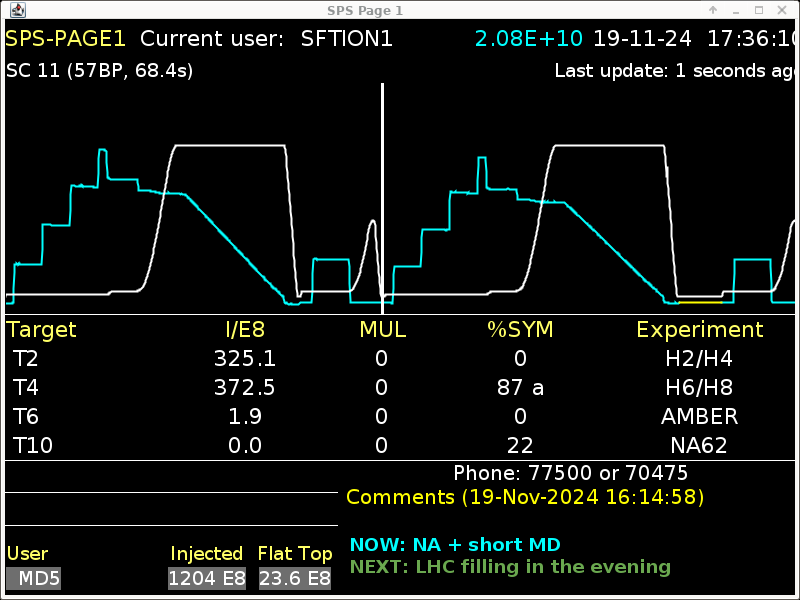Click the Java application icon in title bar
Image resolution: width=800 pixels, height=600 pixels.
click(18, 10)
